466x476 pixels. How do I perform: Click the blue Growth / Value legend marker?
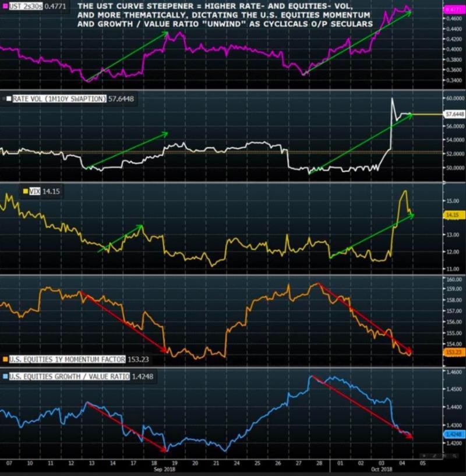(6, 375)
